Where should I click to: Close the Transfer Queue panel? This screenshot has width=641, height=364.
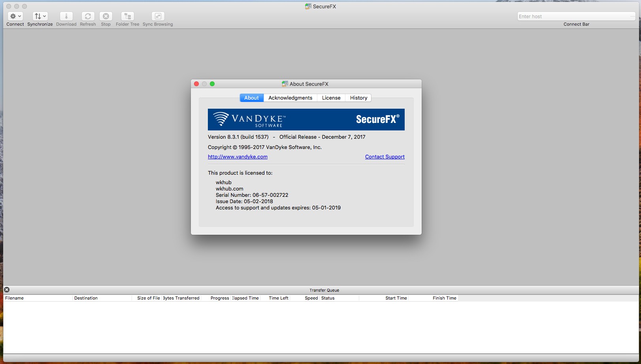(x=7, y=290)
